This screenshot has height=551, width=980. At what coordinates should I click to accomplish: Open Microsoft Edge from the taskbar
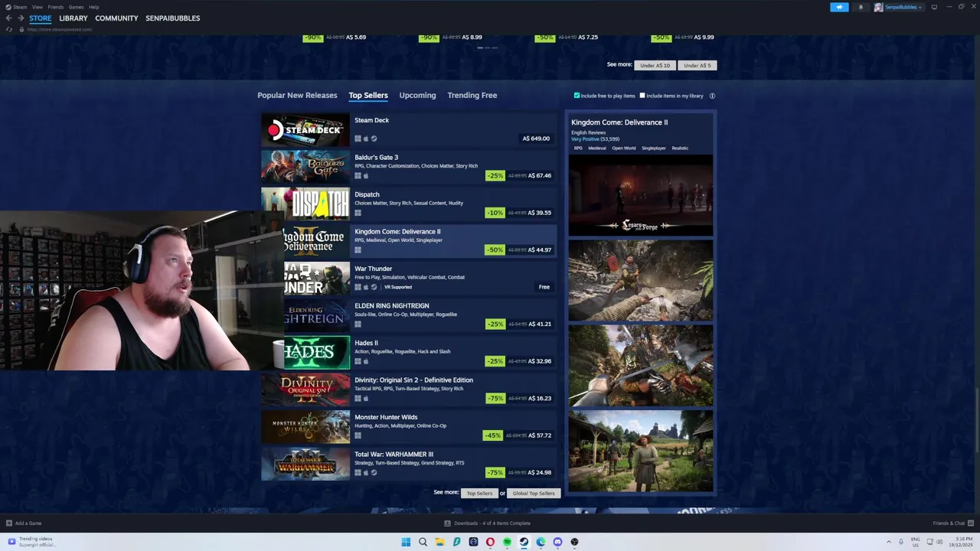pos(541,542)
